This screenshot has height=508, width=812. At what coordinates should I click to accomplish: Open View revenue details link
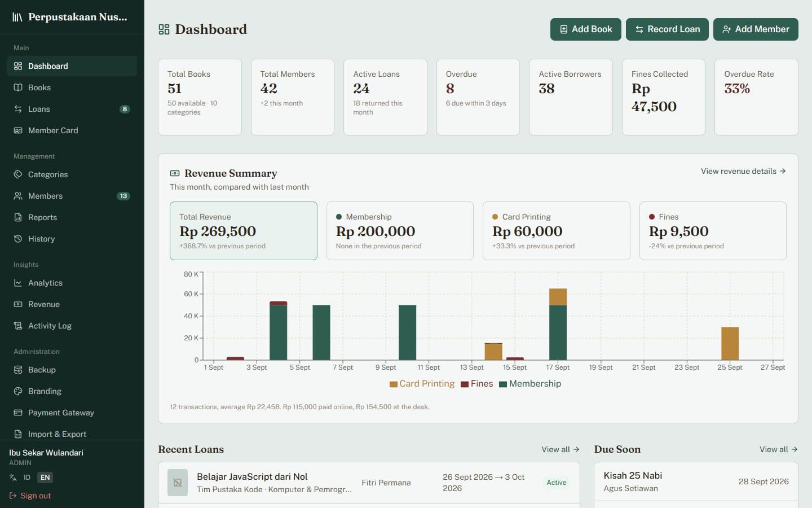click(x=743, y=171)
